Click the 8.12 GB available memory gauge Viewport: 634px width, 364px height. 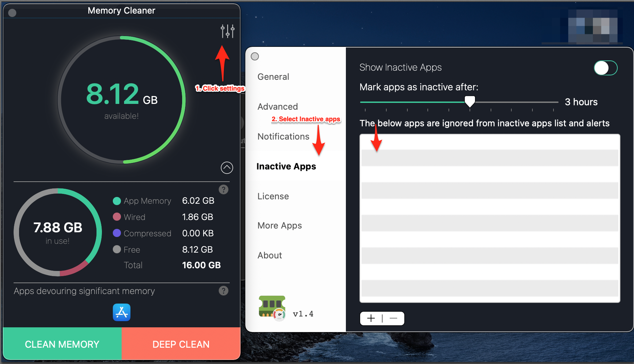pos(122,100)
